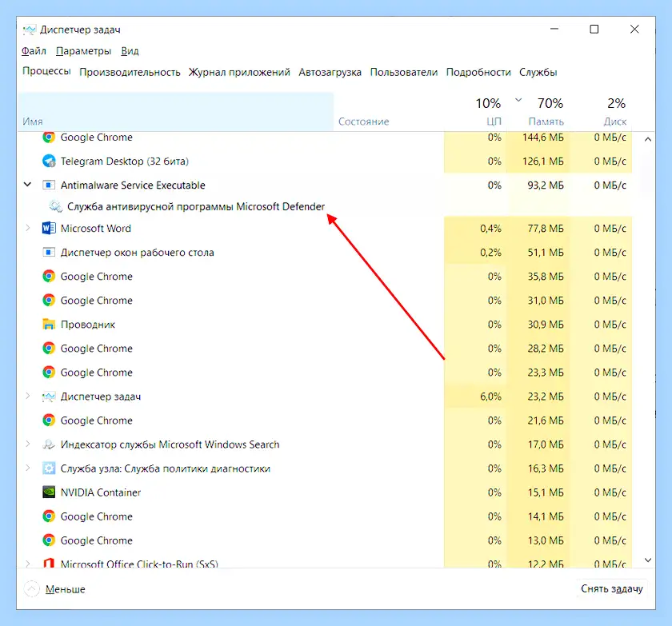Screen dimensions: 672x626
Task: Click the Chrome icon with 35,8 МБ memory
Action: pos(49,276)
